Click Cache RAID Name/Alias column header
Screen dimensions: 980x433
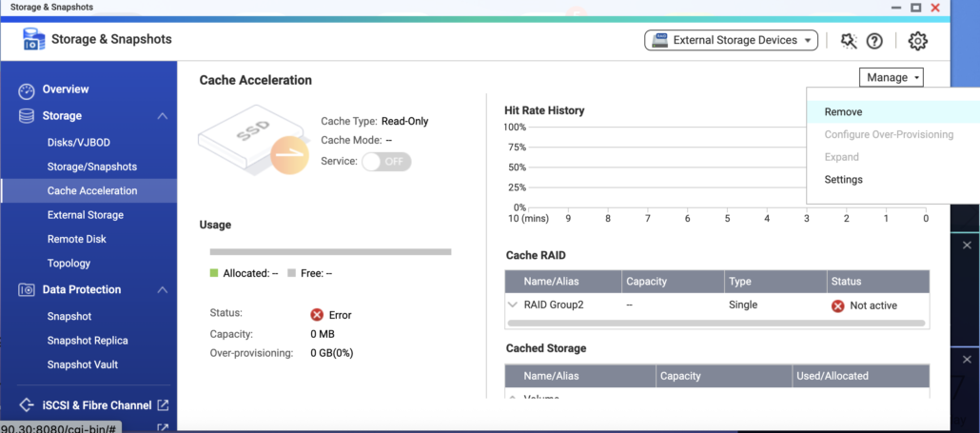(563, 281)
